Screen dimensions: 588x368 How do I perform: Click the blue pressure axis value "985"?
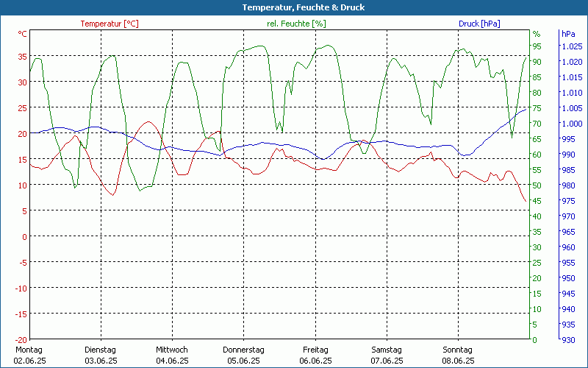click(568, 170)
